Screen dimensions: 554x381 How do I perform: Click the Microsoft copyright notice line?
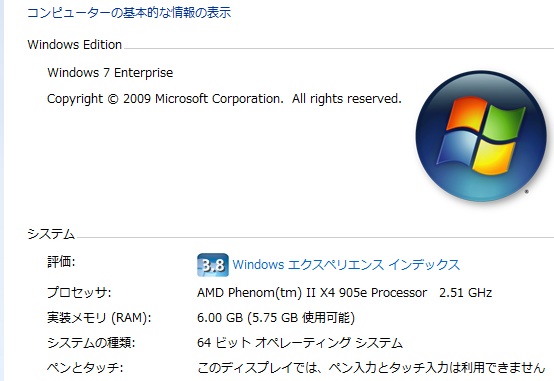tap(224, 99)
